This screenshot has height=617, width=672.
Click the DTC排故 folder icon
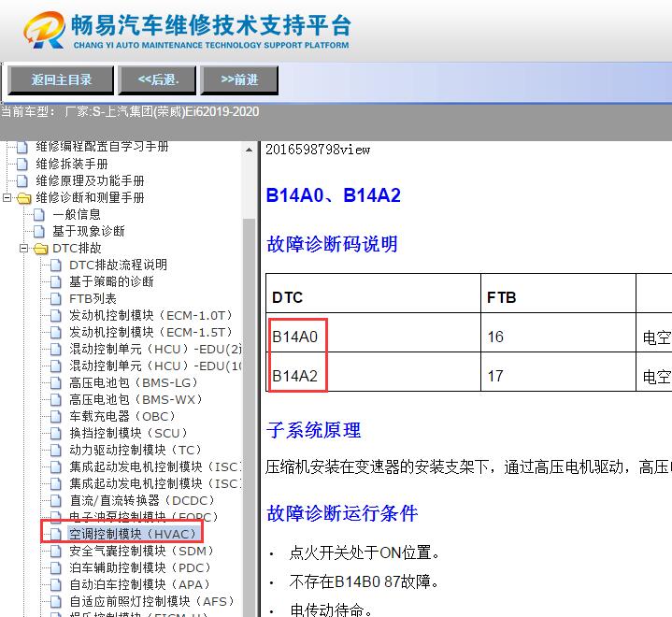tap(41, 249)
